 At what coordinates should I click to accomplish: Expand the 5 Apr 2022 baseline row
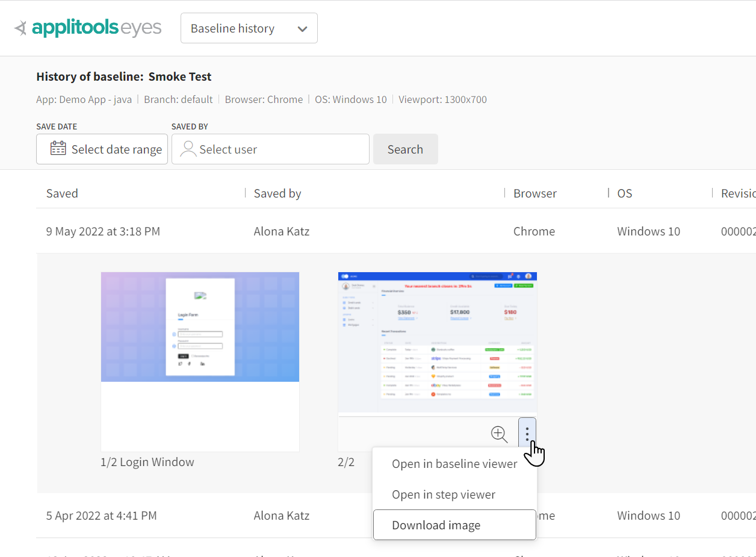click(101, 515)
